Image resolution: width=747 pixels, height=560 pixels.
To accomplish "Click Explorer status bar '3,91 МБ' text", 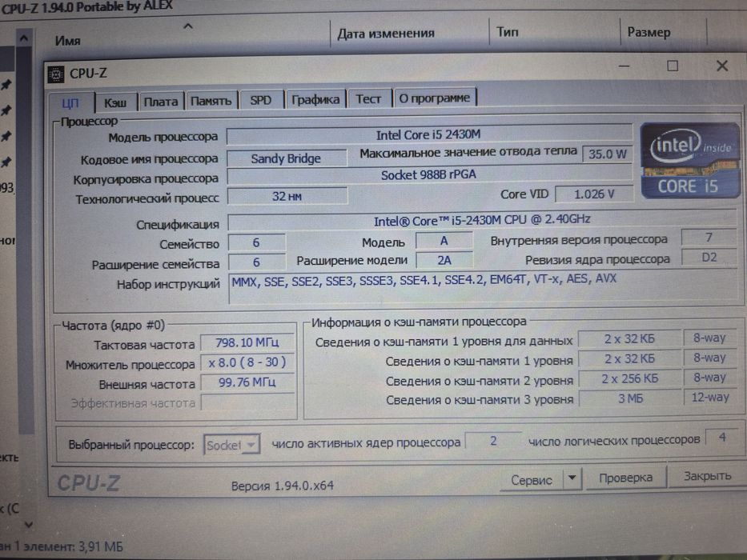I will click(x=101, y=546).
